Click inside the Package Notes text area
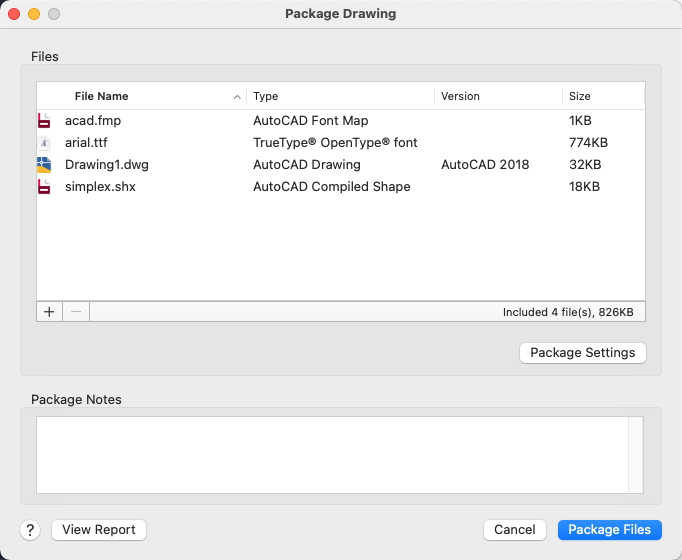Image resolution: width=682 pixels, height=560 pixels. click(330, 455)
